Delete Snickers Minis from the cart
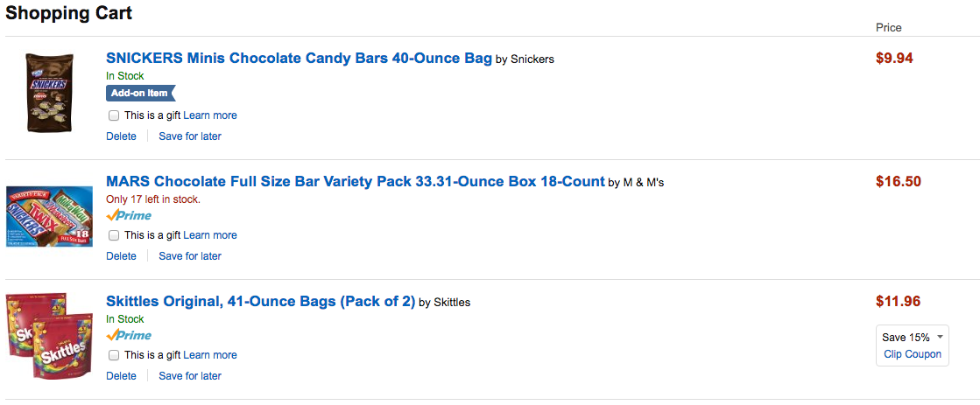This screenshot has height=405, width=980. coord(121,136)
